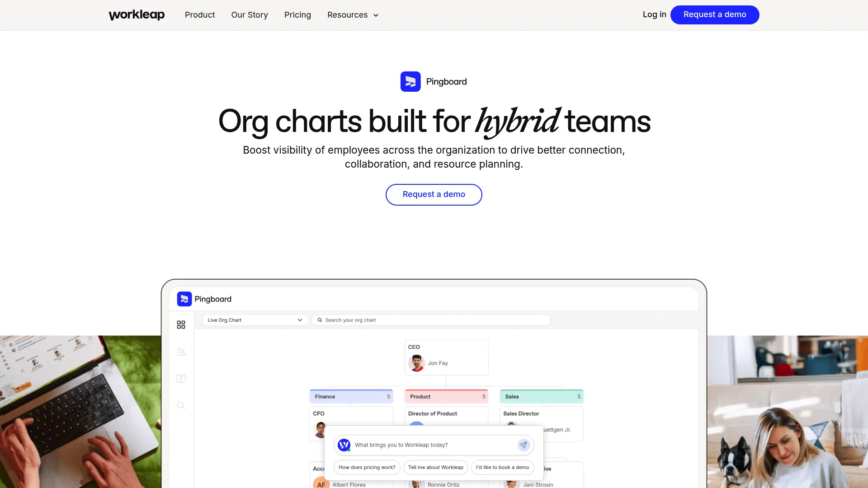Click the CFO card title
Image resolution: width=868 pixels, height=488 pixels.
pos(319,413)
